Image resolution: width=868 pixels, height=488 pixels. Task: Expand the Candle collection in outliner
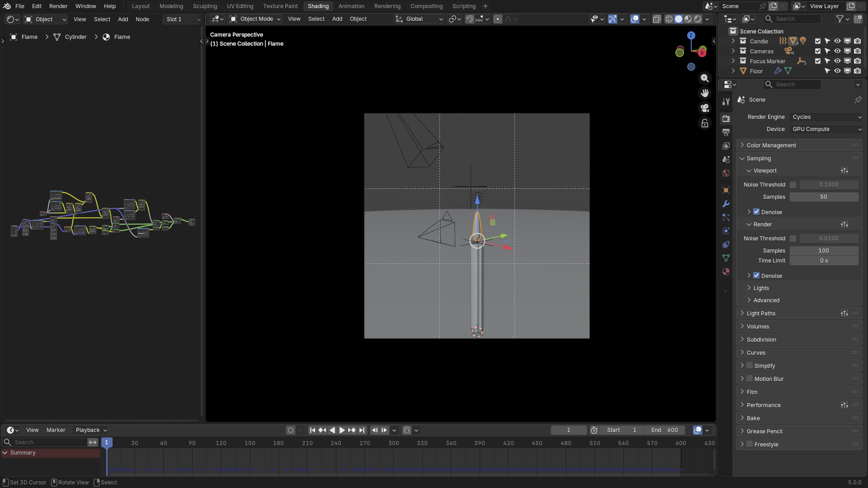pyautogui.click(x=733, y=41)
